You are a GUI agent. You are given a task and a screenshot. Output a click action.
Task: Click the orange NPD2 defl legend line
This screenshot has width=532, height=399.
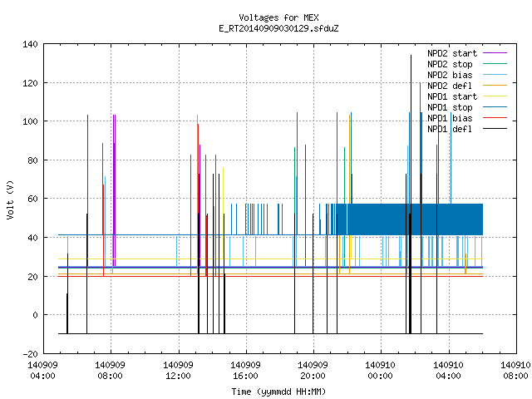pyautogui.click(x=495, y=85)
